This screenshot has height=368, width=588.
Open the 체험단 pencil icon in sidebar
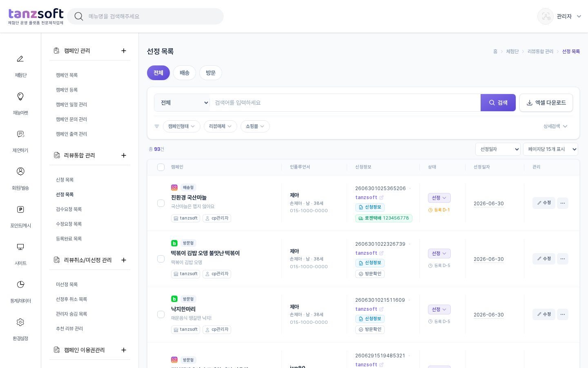(20, 59)
